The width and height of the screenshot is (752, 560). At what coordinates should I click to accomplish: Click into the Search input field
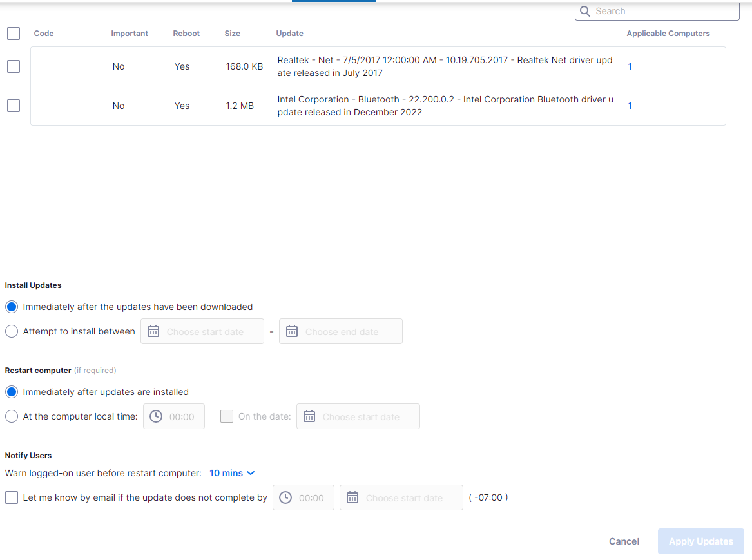click(664, 11)
